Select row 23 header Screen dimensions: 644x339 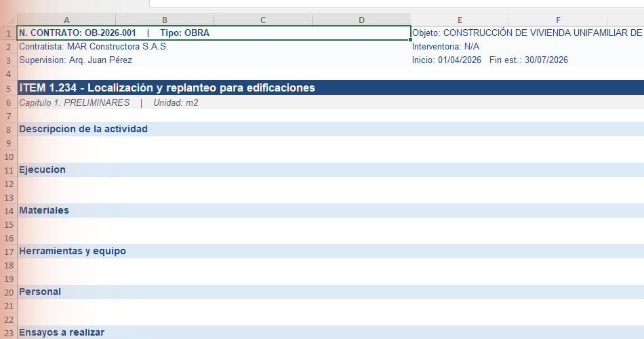tap(9, 333)
